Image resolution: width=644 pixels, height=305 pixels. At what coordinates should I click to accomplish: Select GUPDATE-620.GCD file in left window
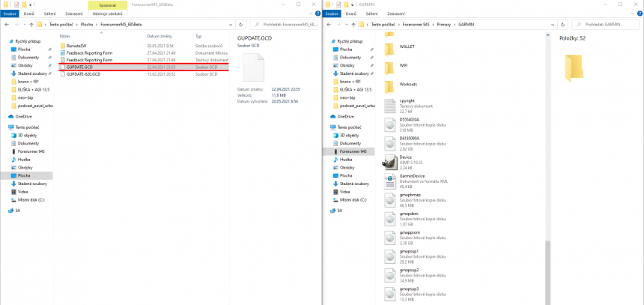coord(143,74)
